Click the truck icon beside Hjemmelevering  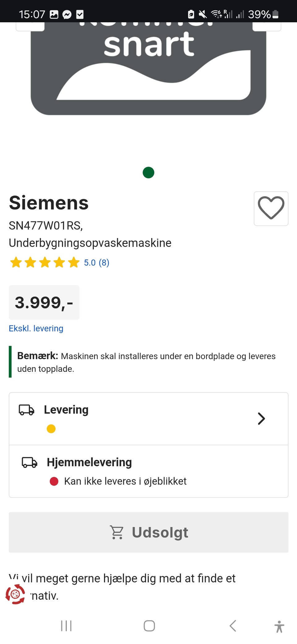click(29, 462)
